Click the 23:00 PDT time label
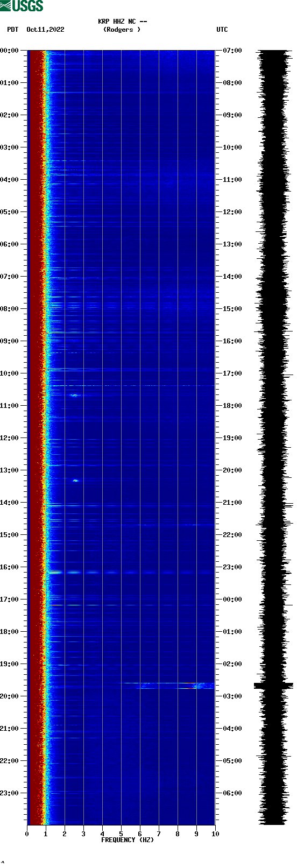 10,793
